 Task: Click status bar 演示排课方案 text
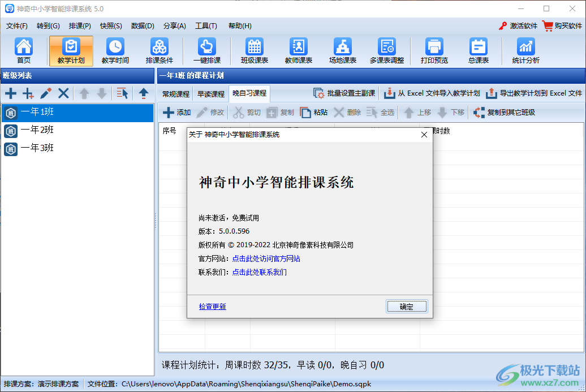click(58, 384)
